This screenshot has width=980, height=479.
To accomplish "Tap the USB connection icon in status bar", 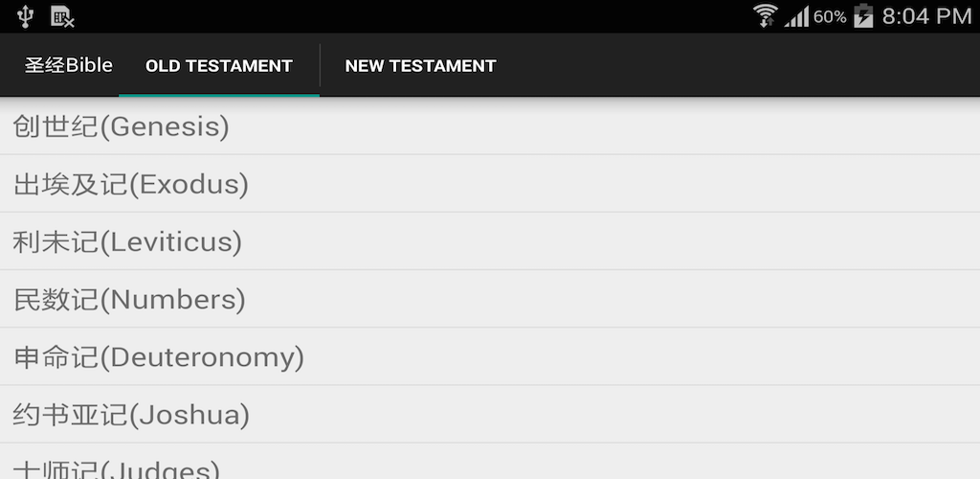I will click(26, 16).
